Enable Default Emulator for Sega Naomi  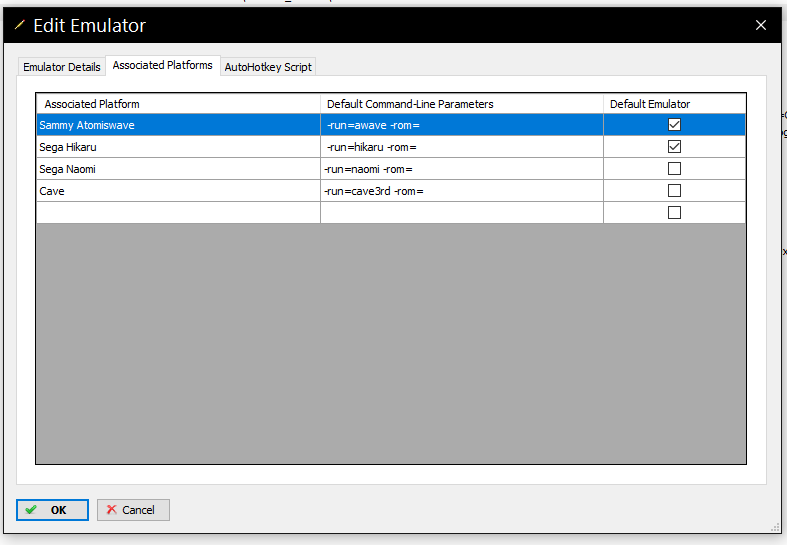point(674,169)
